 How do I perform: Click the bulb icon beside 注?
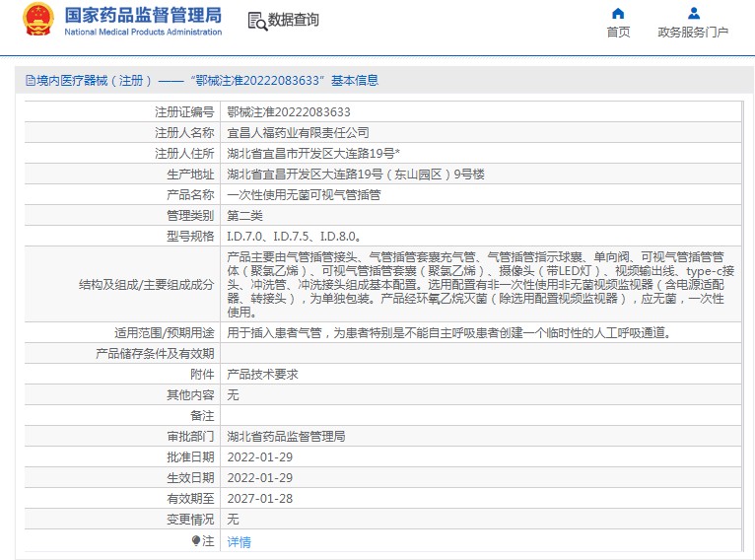pyautogui.click(x=196, y=540)
